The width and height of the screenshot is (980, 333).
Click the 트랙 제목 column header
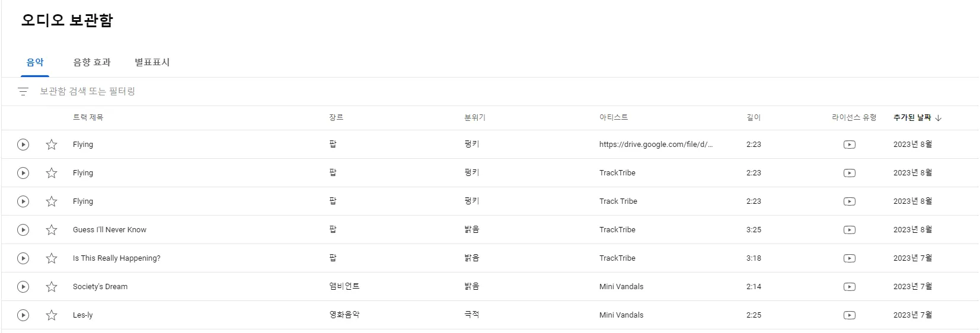pos(88,118)
